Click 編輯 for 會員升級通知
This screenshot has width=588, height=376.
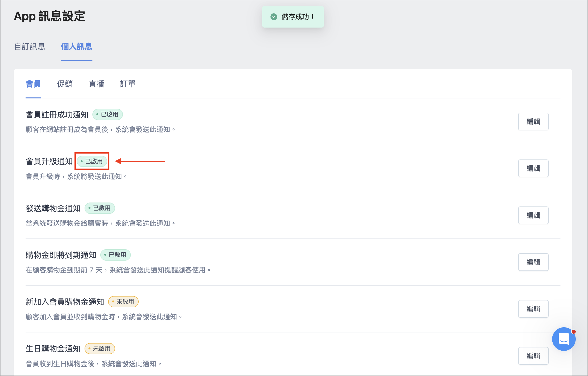click(x=533, y=168)
